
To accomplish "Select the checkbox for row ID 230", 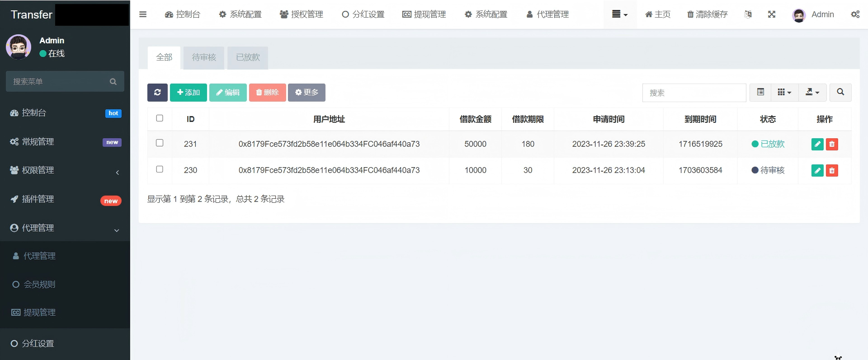I will pyautogui.click(x=160, y=169).
